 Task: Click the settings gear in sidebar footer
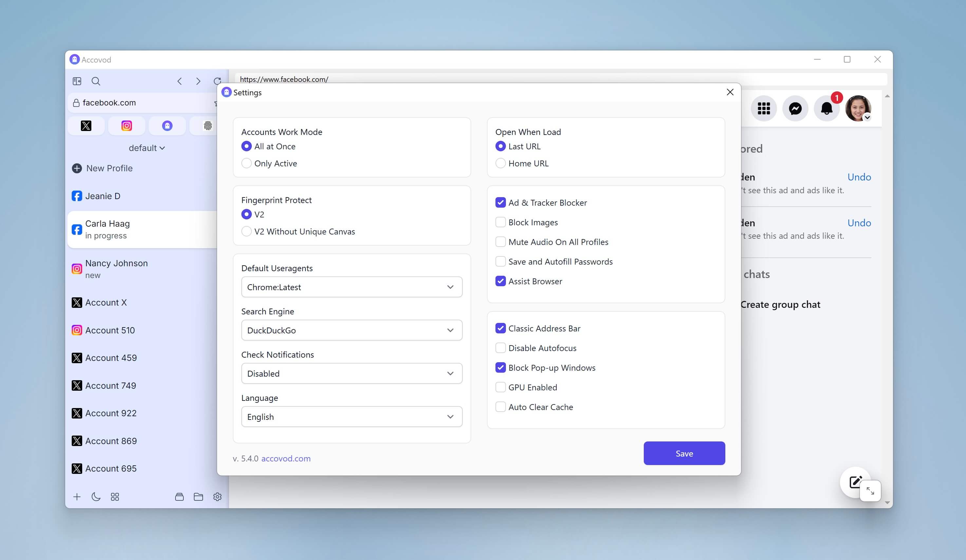(217, 497)
